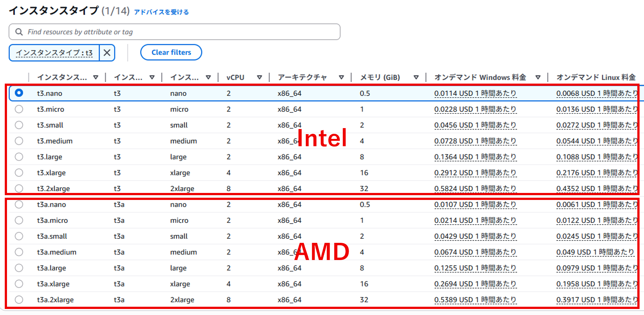Open t3.medium Linux price 0.0544 USD
The height and width of the screenshot is (315, 644).
pyautogui.click(x=597, y=141)
